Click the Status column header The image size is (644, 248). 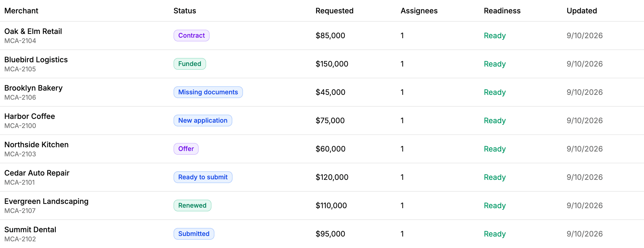point(185,11)
